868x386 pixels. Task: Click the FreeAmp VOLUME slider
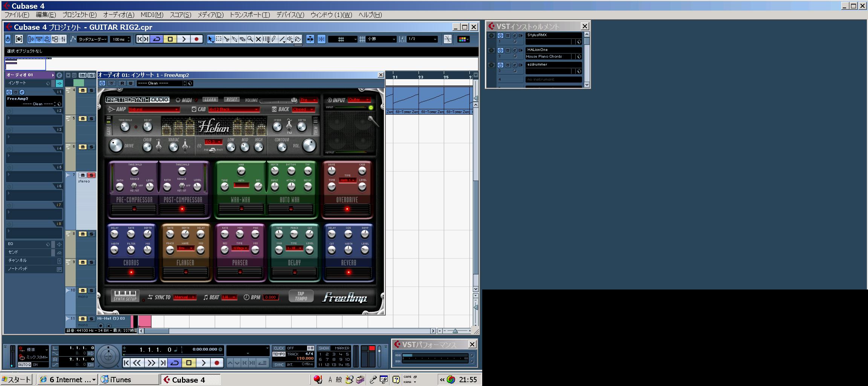tap(278, 100)
